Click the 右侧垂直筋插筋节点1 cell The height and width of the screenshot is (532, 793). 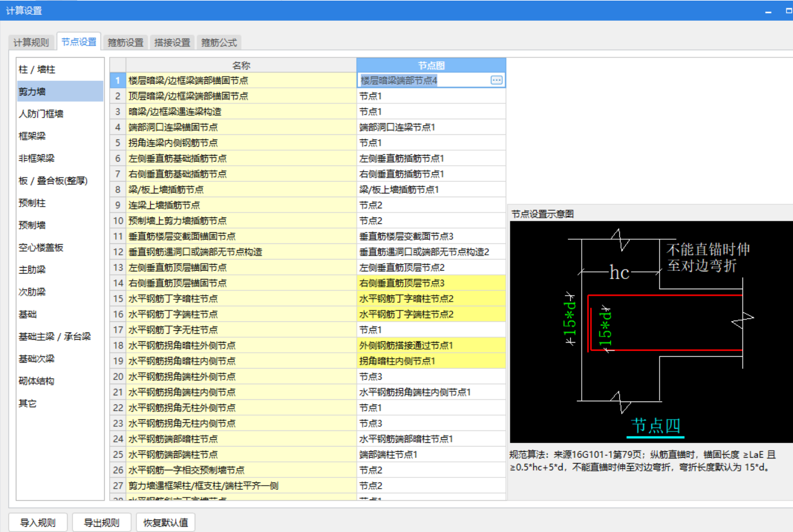click(x=432, y=174)
